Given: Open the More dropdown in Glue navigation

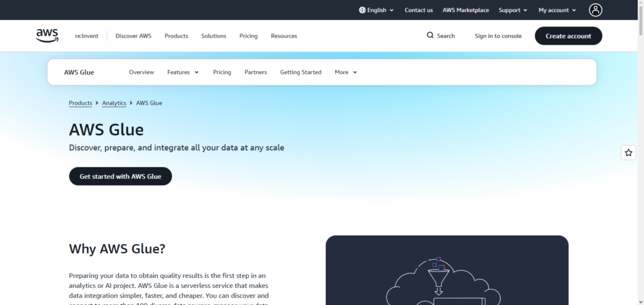Looking at the screenshot, I should point(346,72).
